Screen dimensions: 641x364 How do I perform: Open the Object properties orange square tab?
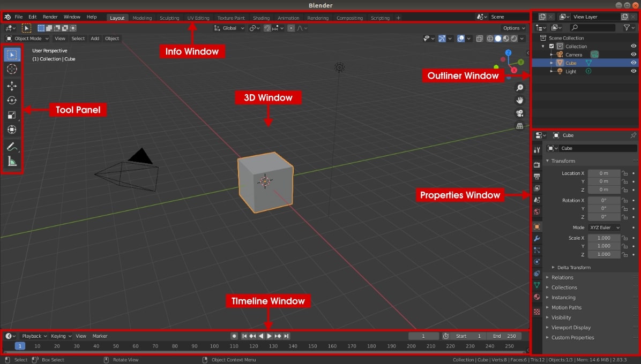tap(536, 227)
